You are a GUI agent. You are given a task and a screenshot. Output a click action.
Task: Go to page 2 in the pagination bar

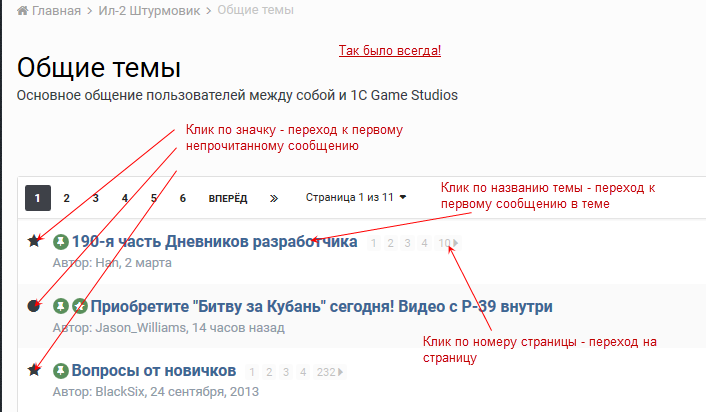pyautogui.click(x=67, y=198)
